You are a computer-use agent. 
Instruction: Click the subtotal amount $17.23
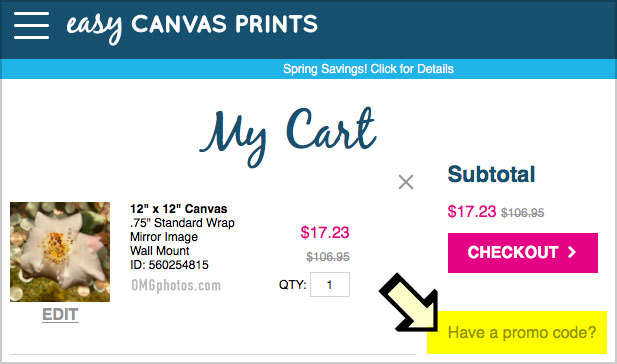472,212
